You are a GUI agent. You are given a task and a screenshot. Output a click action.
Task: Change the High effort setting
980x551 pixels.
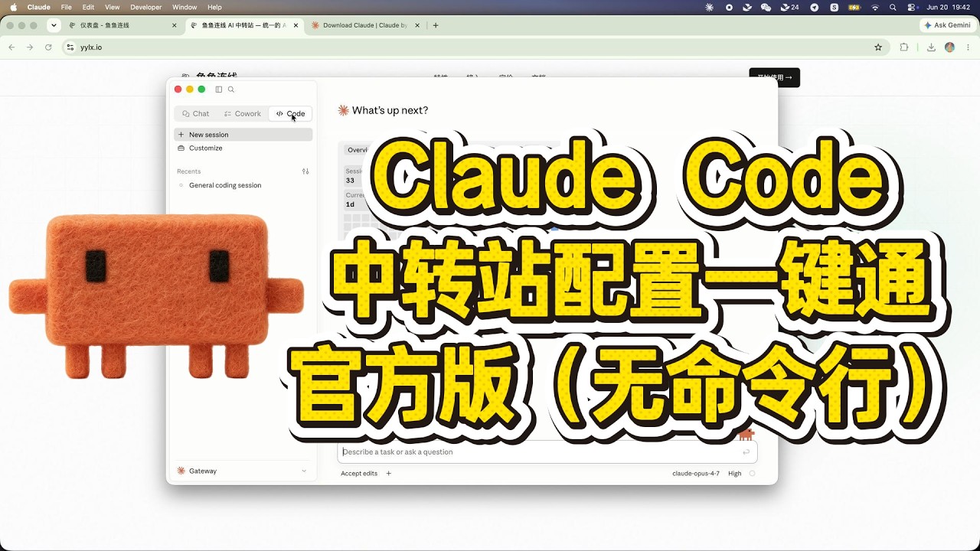(x=735, y=474)
